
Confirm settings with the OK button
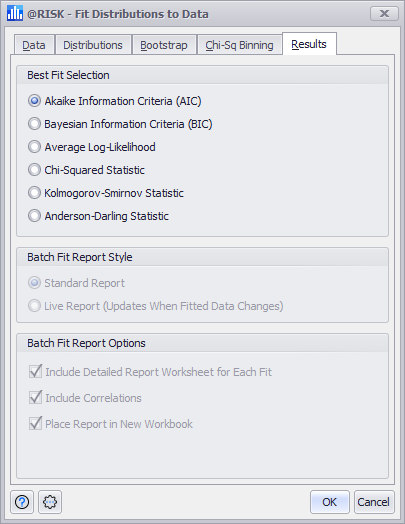click(329, 502)
